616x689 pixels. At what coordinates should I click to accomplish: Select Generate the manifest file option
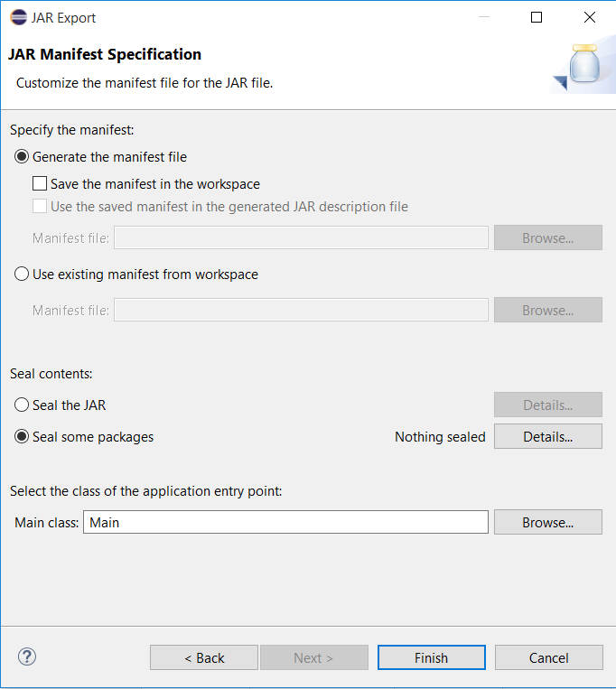tap(22, 156)
